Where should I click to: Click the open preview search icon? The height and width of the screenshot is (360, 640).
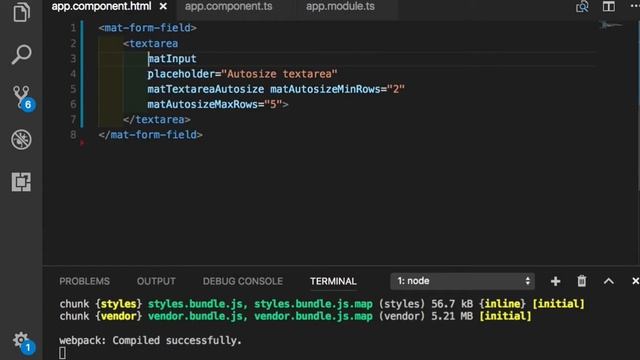582,7
